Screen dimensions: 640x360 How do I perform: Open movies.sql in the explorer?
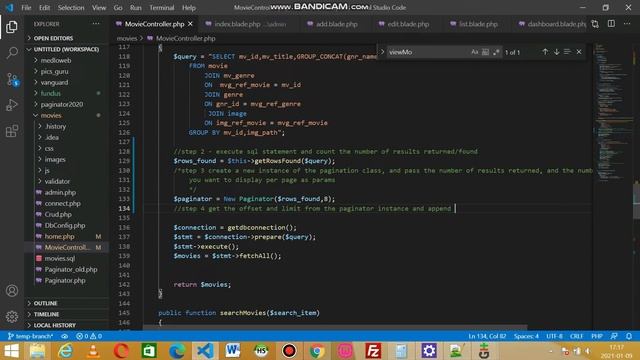point(67,258)
